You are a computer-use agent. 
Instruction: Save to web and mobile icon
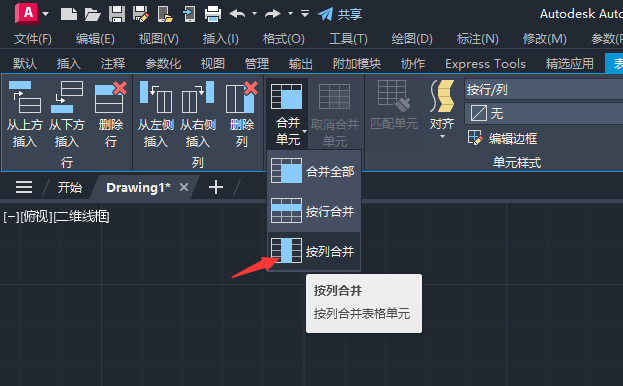pos(189,14)
